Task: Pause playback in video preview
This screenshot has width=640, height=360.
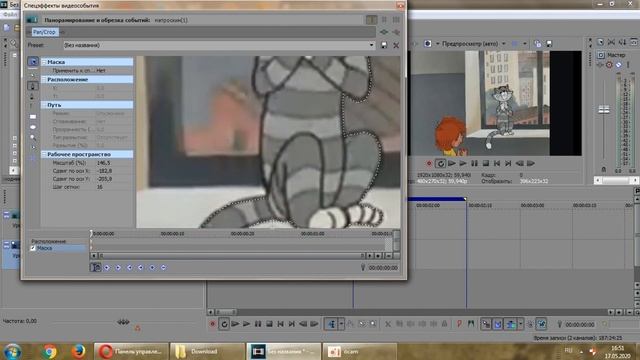Action: [474, 163]
